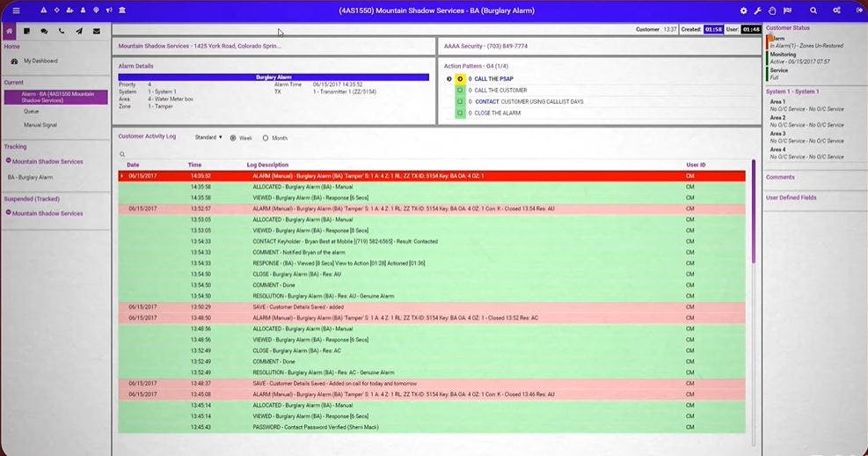Open the settings gear icon
Screen dimensions: 868x456
[743, 11]
